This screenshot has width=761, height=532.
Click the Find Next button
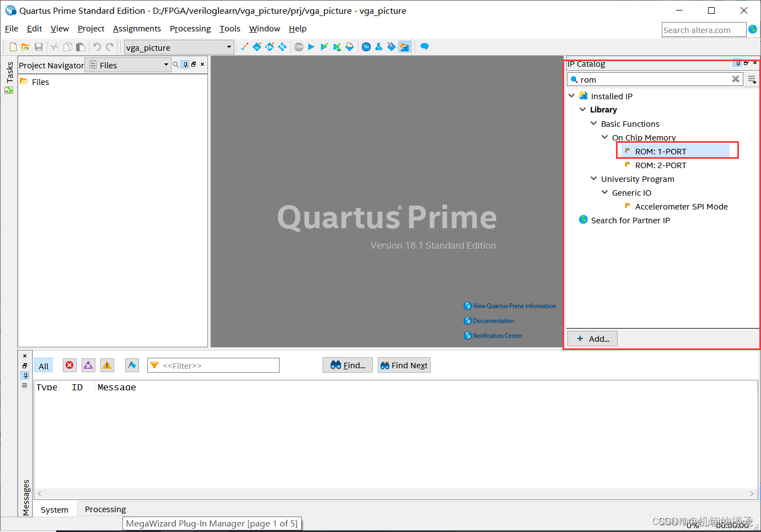(404, 365)
